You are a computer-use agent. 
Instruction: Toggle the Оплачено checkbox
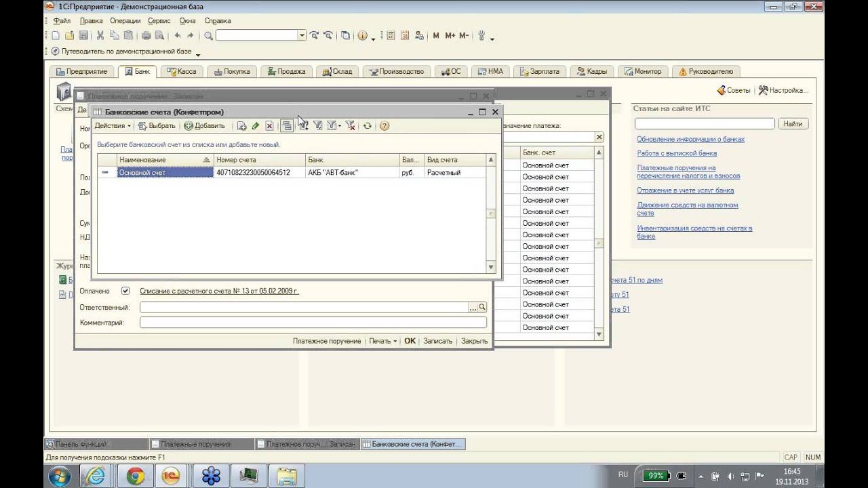[x=125, y=291]
